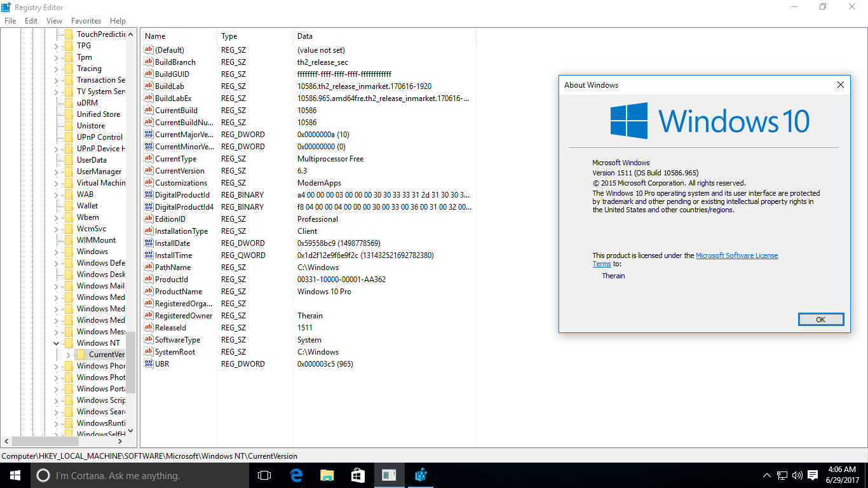Launch Microsoft Edge from the taskbar
The height and width of the screenshot is (488, 868).
coord(295,475)
